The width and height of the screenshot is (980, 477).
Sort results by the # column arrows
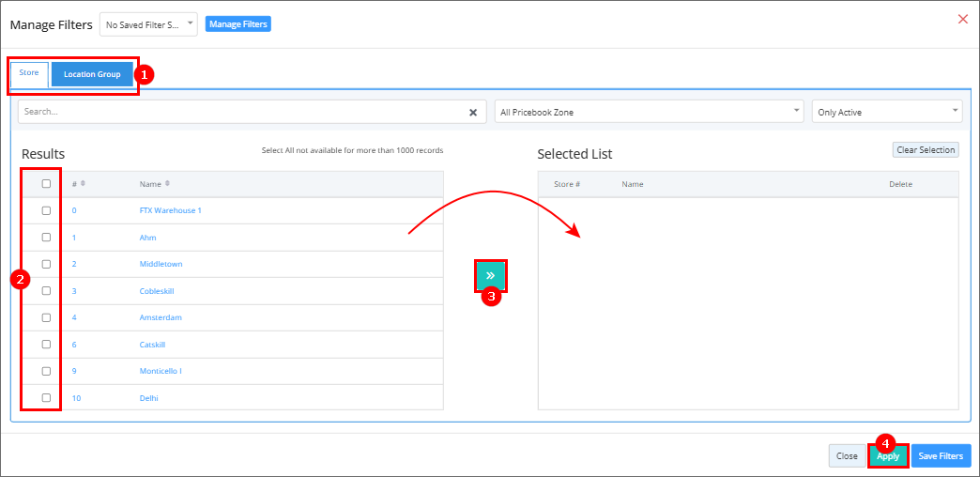84,184
